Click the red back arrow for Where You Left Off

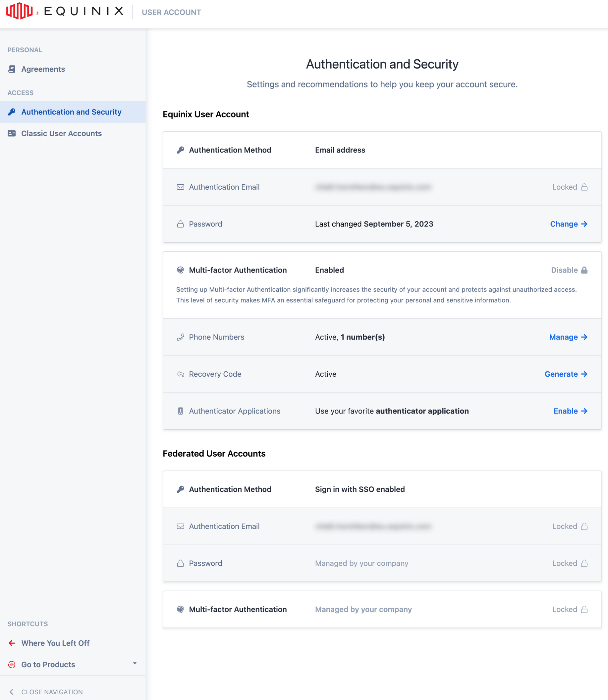(x=12, y=643)
